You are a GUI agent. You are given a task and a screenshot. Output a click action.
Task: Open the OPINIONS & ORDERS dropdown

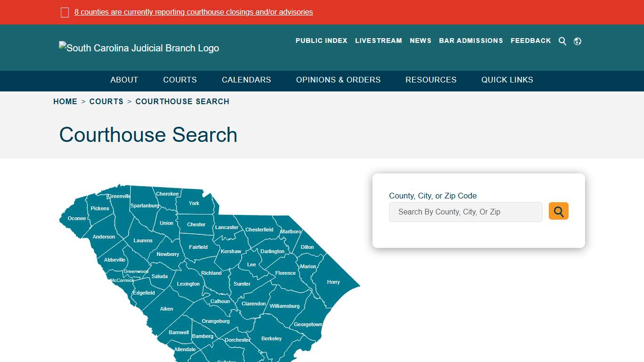tap(338, 80)
